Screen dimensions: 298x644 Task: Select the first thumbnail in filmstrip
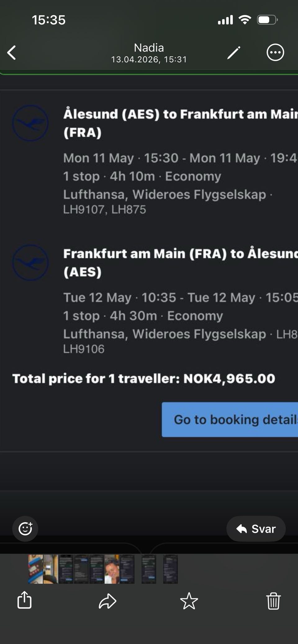pyautogui.click(x=35, y=569)
